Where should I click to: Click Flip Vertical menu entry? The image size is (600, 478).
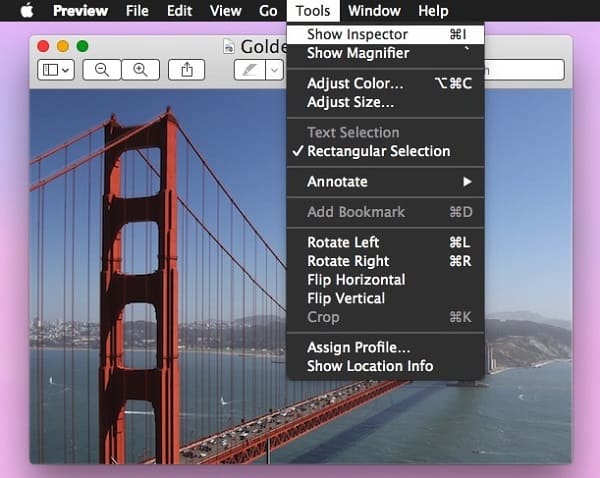346,298
